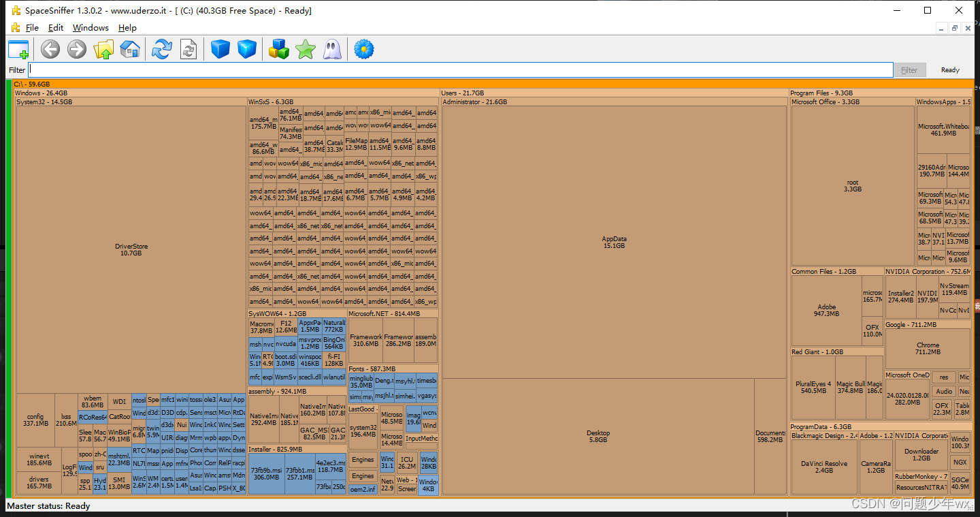Select the Red Giant - 1.0GB header

coord(837,352)
